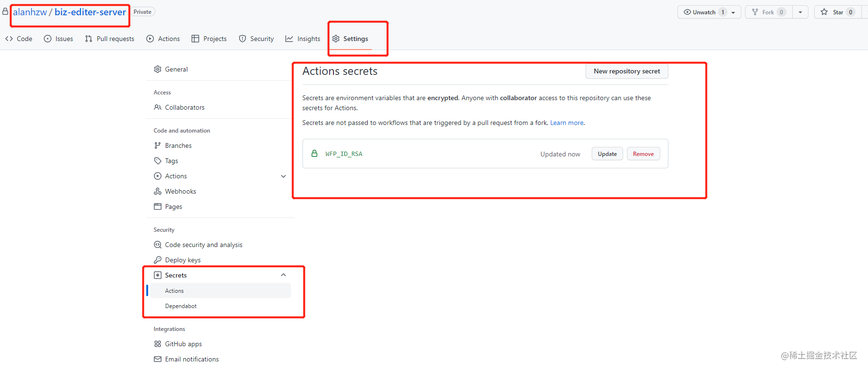Viewport: 868px width, 371px height.
Task: Click the Collaborators people icon
Action: click(x=158, y=107)
